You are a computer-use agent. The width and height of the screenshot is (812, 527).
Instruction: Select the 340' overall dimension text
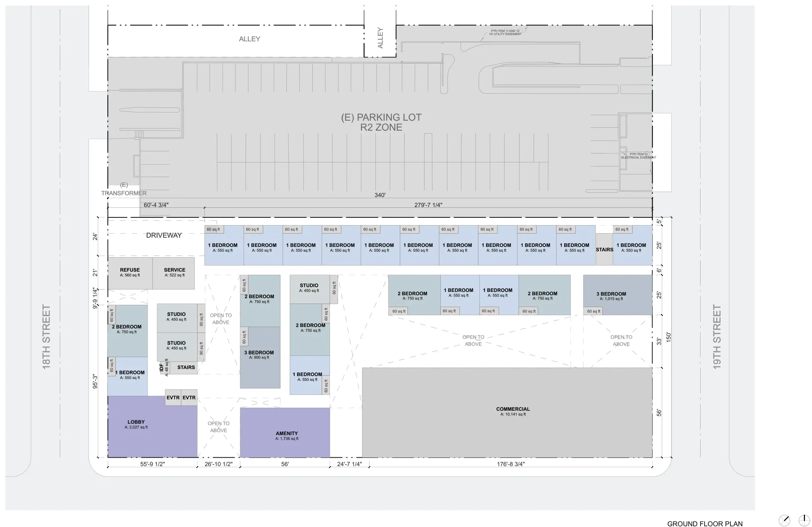click(380, 195)
